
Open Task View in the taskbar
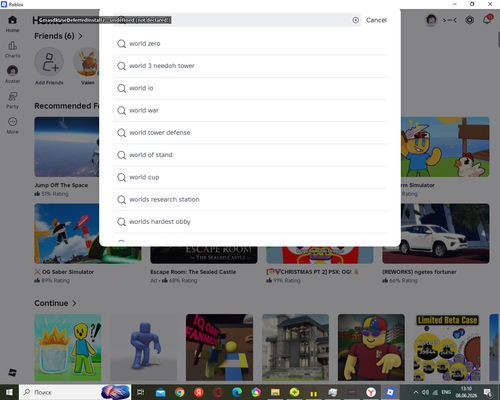pyautogui.click(x=141, y=392)
